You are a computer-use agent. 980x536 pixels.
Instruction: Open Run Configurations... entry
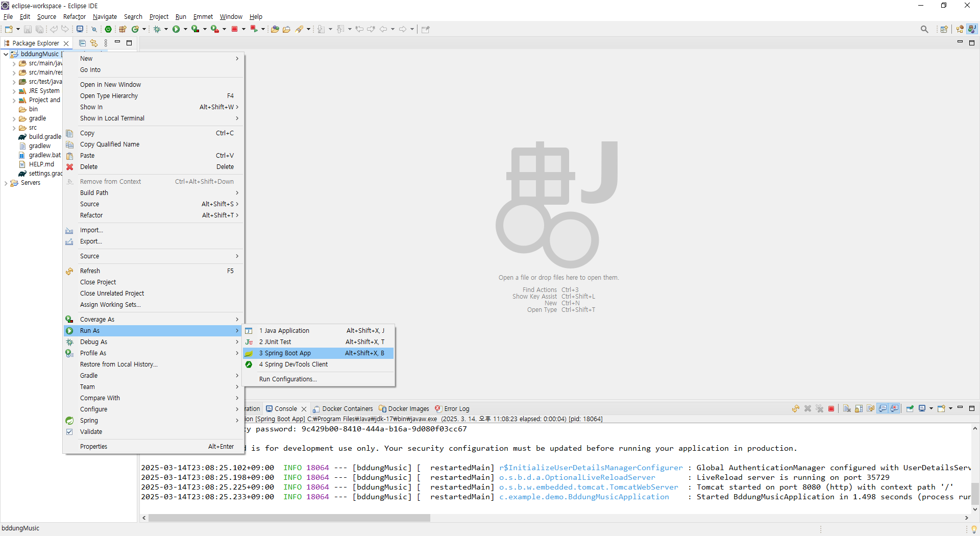318,379
